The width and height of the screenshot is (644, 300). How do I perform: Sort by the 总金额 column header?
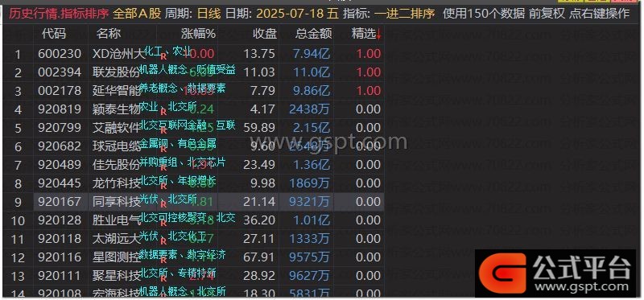click(313, 34)
